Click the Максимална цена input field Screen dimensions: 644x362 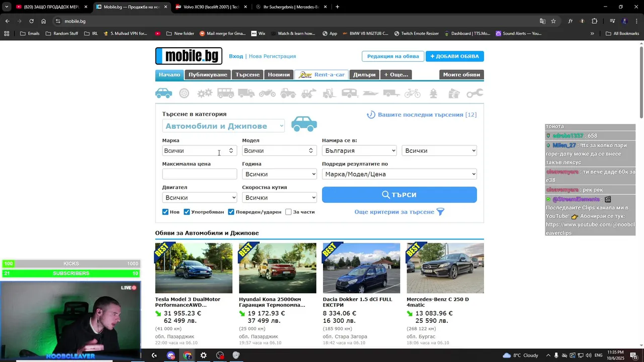(199, 174)
